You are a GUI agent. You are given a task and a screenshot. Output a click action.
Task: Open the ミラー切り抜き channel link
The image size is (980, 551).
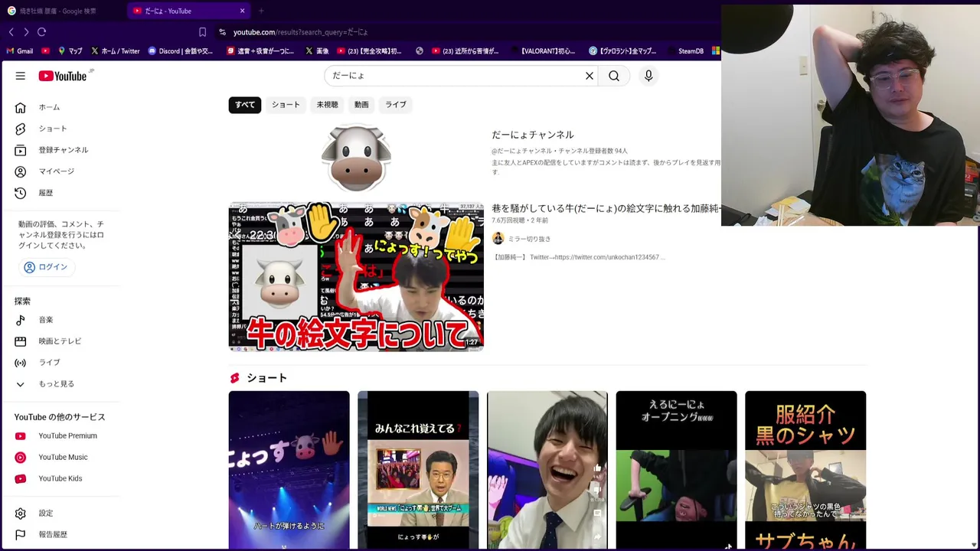(x=529, y=239)
